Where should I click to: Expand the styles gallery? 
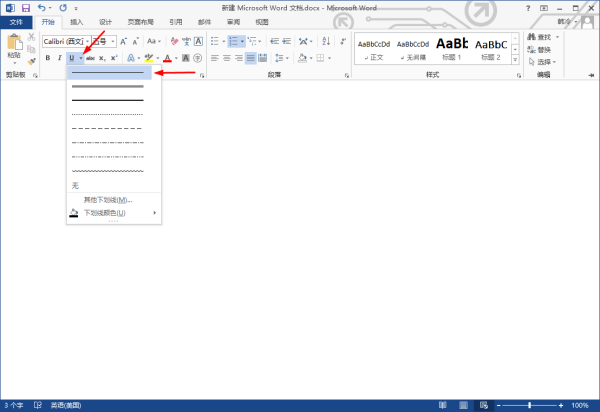coord(515,60)
